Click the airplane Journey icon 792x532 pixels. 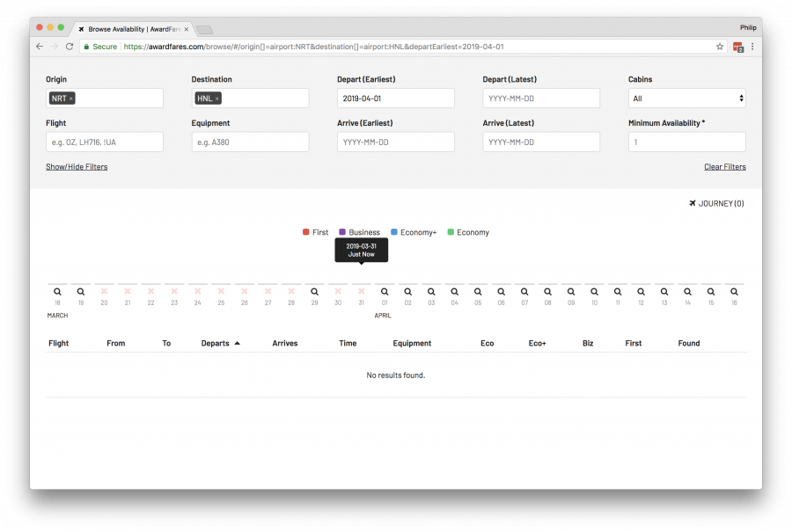coord(693,203)
